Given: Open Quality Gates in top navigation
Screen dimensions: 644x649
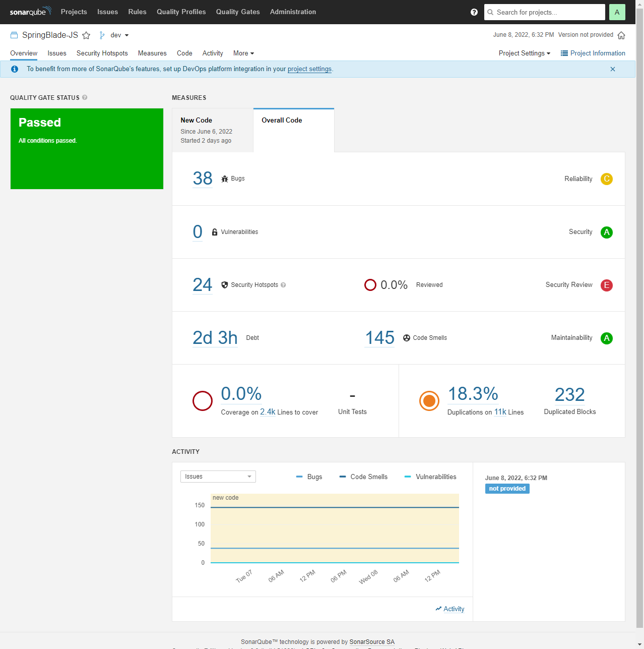Looking at the screenshot, I should (x=238, y=12).
